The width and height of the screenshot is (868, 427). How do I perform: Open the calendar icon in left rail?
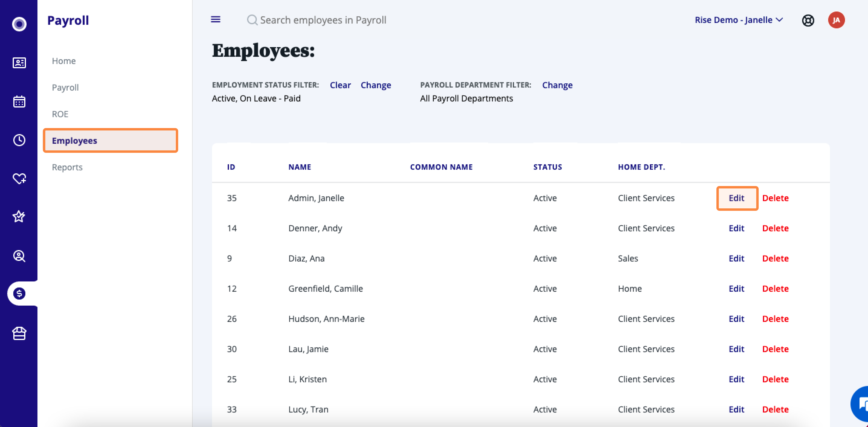point(19,101)
